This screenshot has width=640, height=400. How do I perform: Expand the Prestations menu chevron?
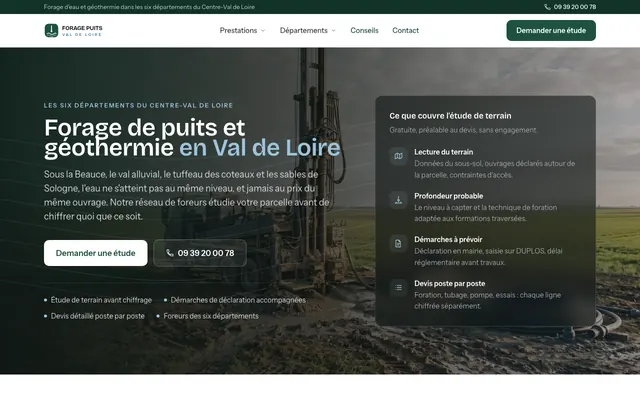point(263,31)
